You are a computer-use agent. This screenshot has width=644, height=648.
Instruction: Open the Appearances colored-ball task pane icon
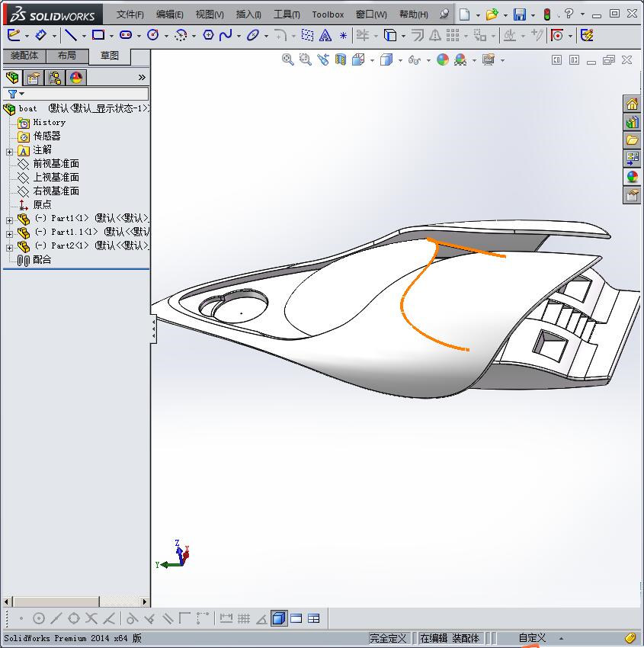(632, 176)
